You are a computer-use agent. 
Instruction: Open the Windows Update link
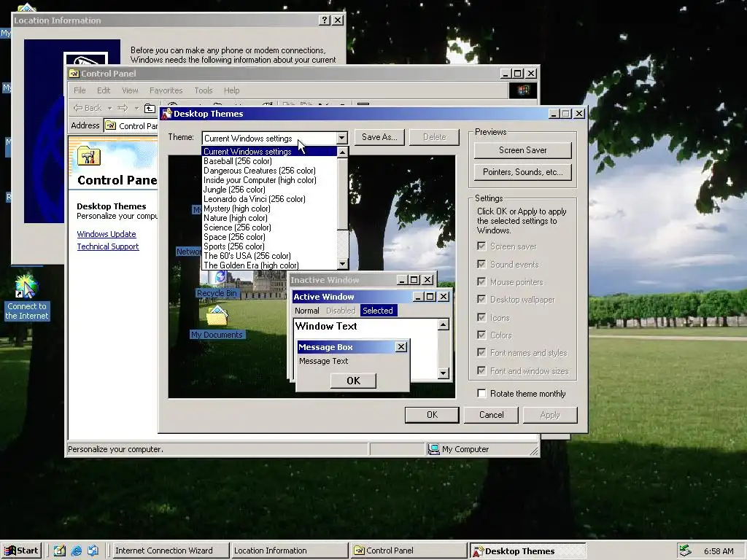[x=107, y=234]
